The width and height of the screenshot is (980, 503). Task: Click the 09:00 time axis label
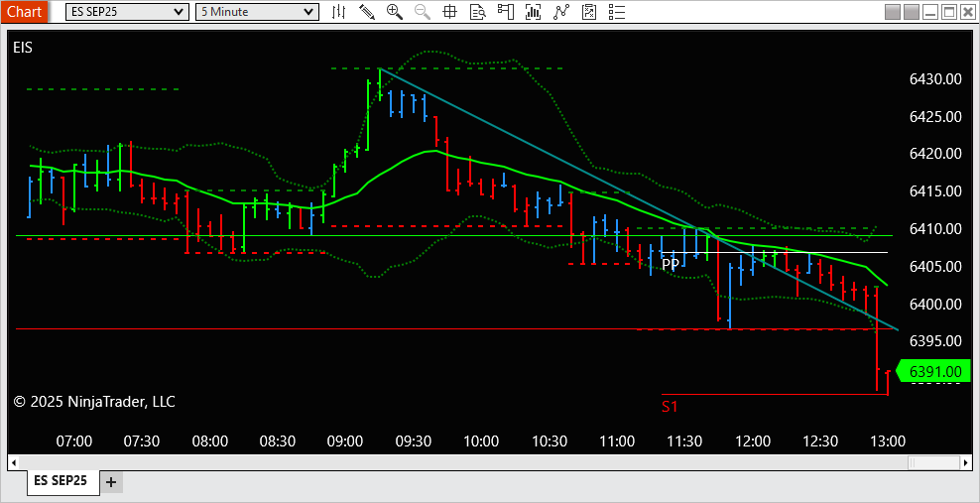point(345,441)
